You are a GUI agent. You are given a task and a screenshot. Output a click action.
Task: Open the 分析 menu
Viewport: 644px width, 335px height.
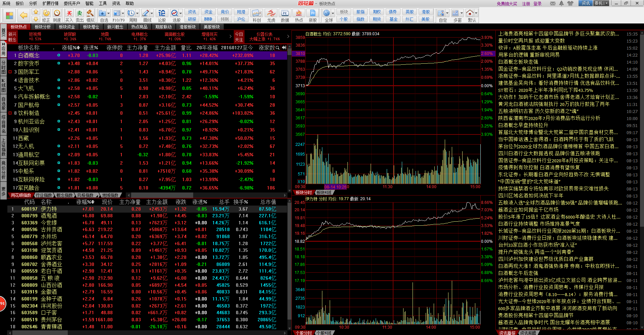(x=33, y=3)
